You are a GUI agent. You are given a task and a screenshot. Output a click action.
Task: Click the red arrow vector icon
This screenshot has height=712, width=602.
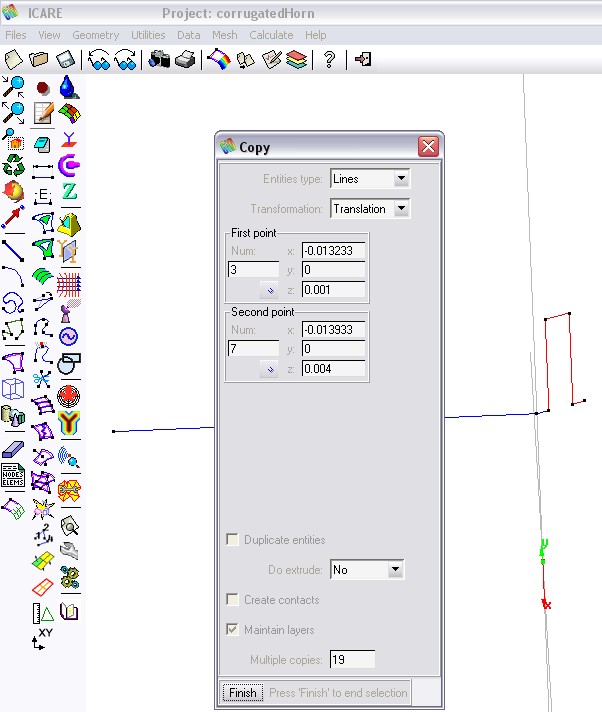(13, 218)
